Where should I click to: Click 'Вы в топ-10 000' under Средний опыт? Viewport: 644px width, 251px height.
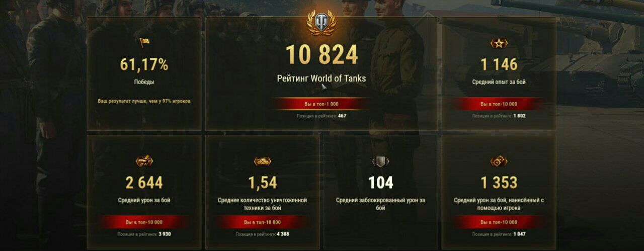tap(499, 104)
